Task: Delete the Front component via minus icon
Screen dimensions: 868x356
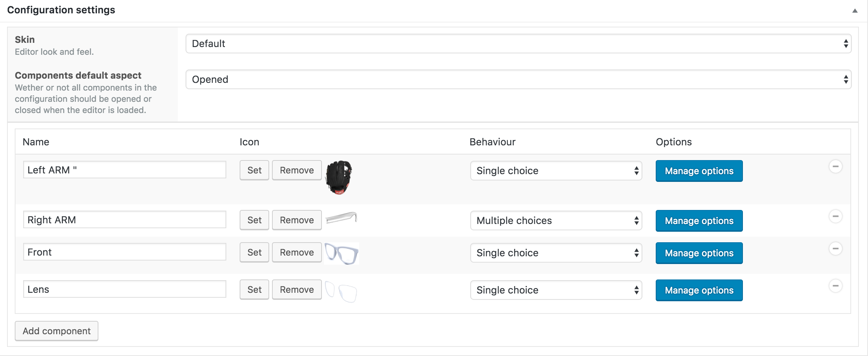Action: (835, 249)
